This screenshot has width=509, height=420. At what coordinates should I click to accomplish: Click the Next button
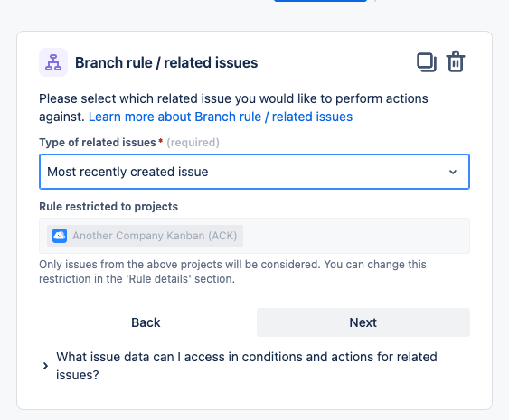[x=363, y=322]
